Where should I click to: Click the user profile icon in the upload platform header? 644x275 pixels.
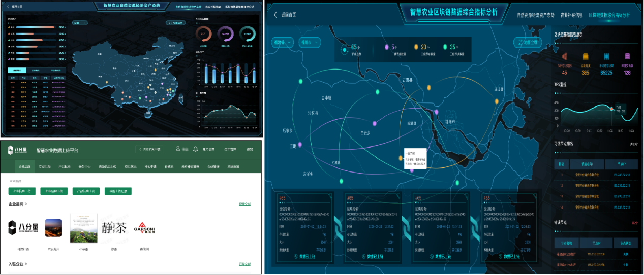coord(178,149)
